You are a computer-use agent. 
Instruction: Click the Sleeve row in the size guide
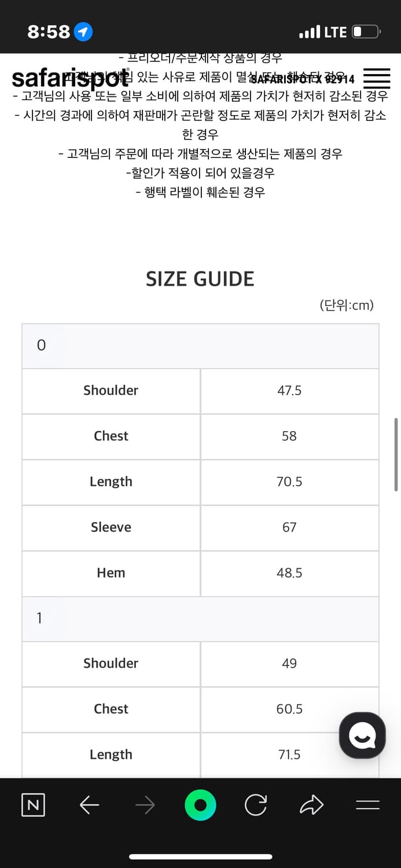[111, 527]
